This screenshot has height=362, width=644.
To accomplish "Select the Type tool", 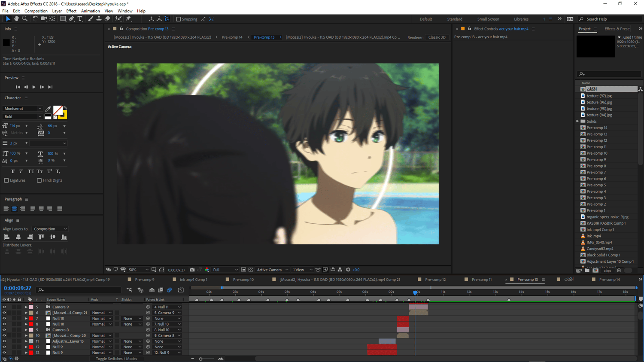I will click(80, 19).
